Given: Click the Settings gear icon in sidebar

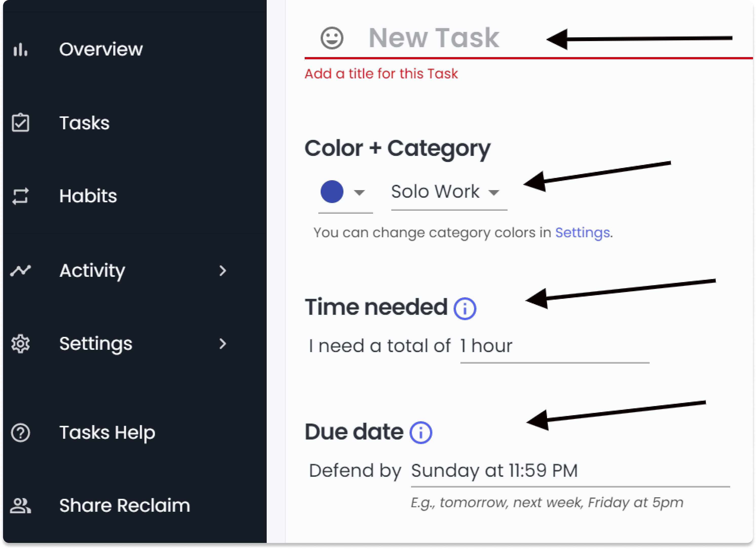Looking at the screenshot, I should pyautogui.click(x=20, y=344).
